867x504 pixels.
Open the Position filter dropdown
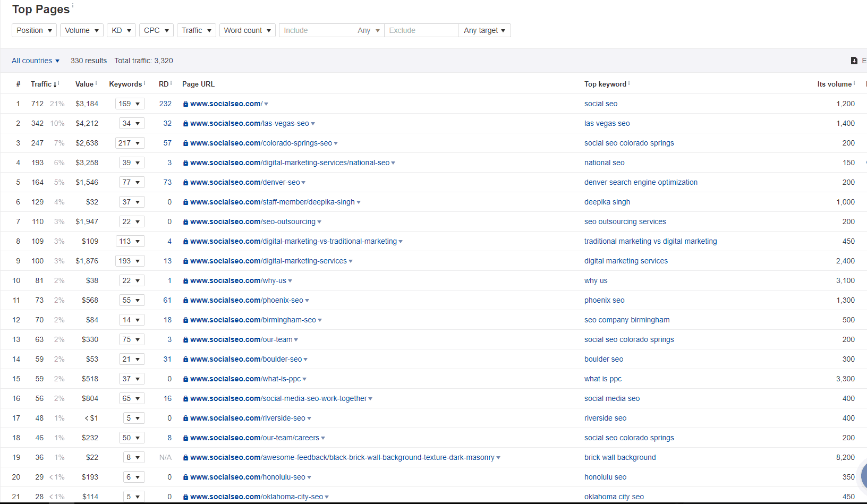33,30
